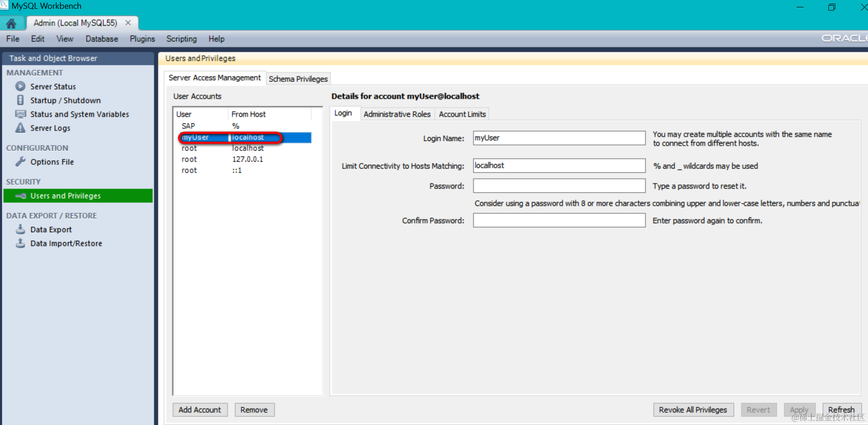Sort accounts by the From Host column header

tap(270, 114)
